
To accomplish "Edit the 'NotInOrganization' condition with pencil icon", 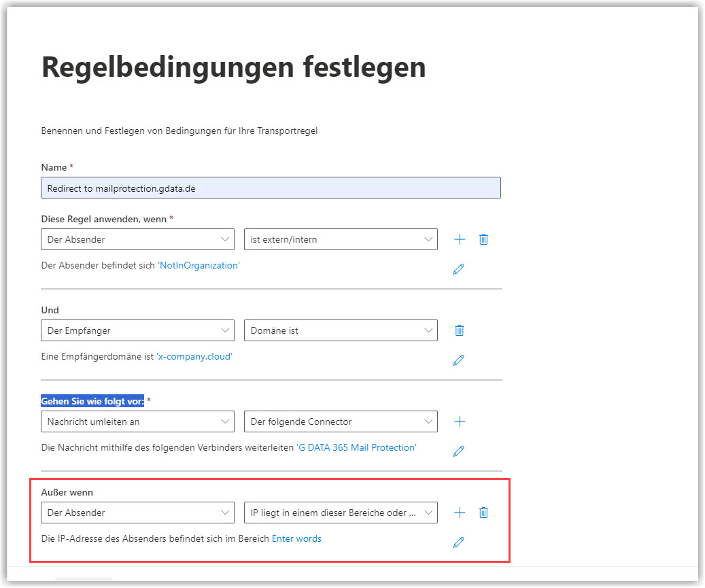I will 459,269.
